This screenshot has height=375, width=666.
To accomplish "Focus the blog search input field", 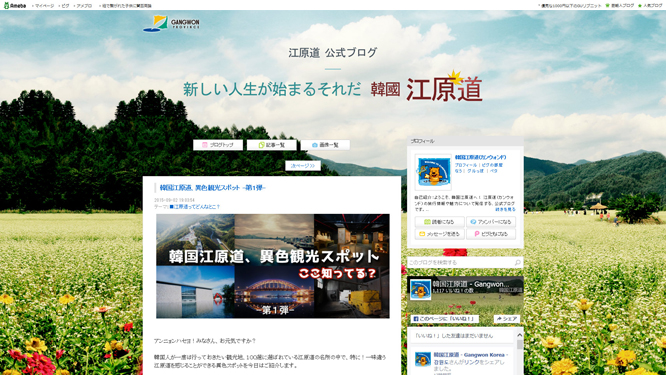I will pyautogui.click(x=461, y=262).
